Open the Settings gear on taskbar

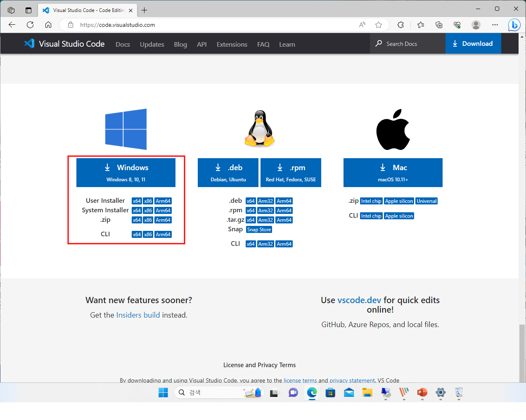[441, 392]
